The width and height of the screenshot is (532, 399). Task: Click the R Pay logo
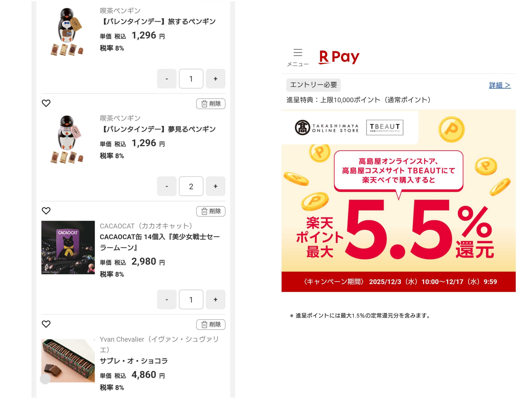click(339, 57)
